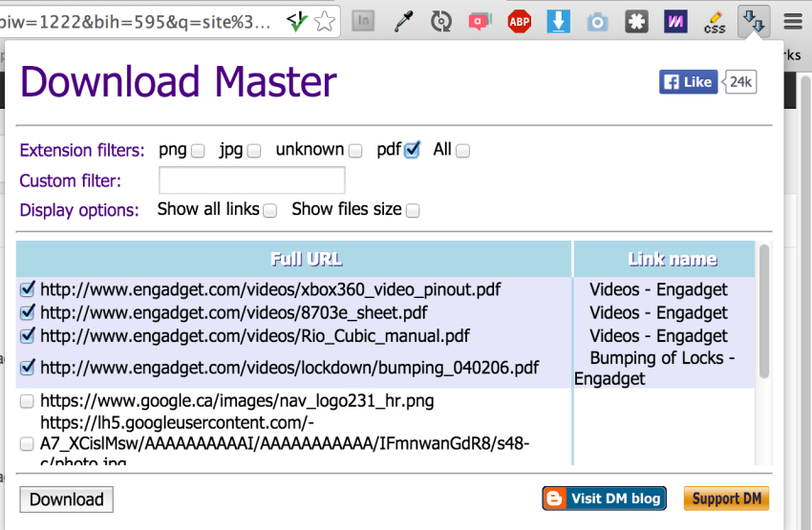
Task: Click the google.ca nav_logo231_hr.png URL
Action: (237, 401)
